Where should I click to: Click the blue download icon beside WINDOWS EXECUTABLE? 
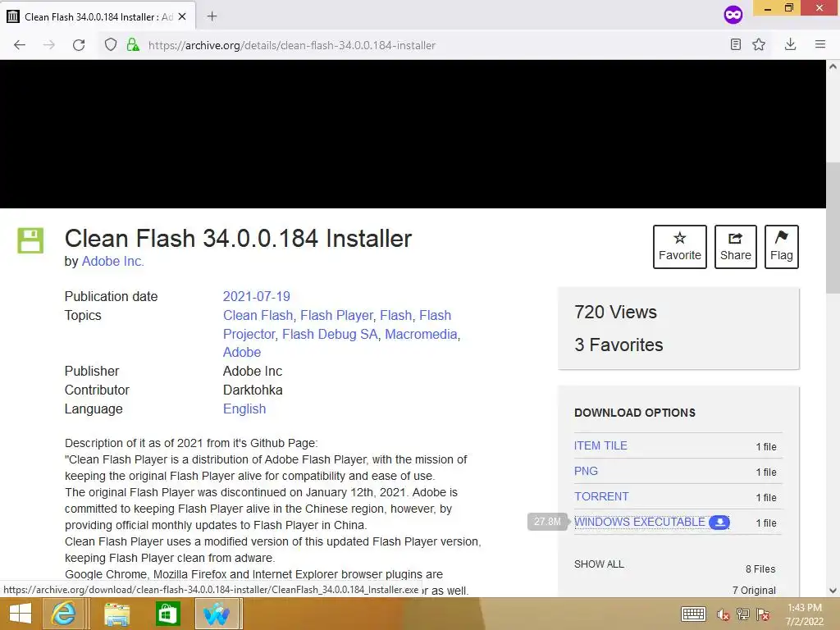point(719,522)
